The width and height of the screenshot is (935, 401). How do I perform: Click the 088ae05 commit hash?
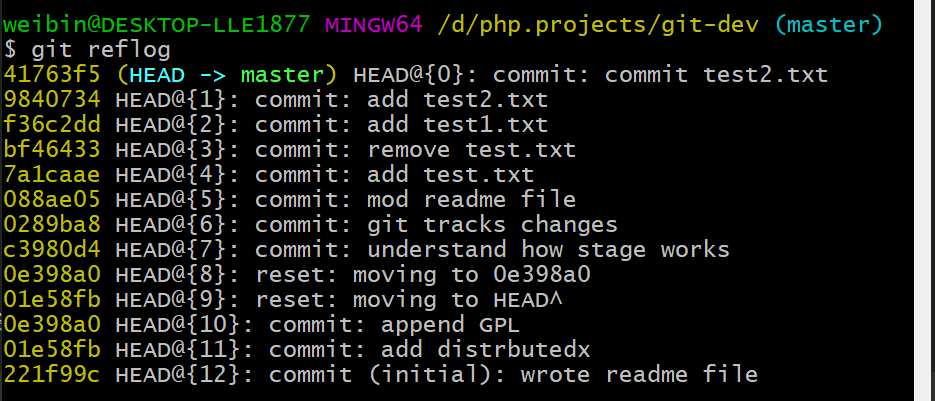coord(52,200)
